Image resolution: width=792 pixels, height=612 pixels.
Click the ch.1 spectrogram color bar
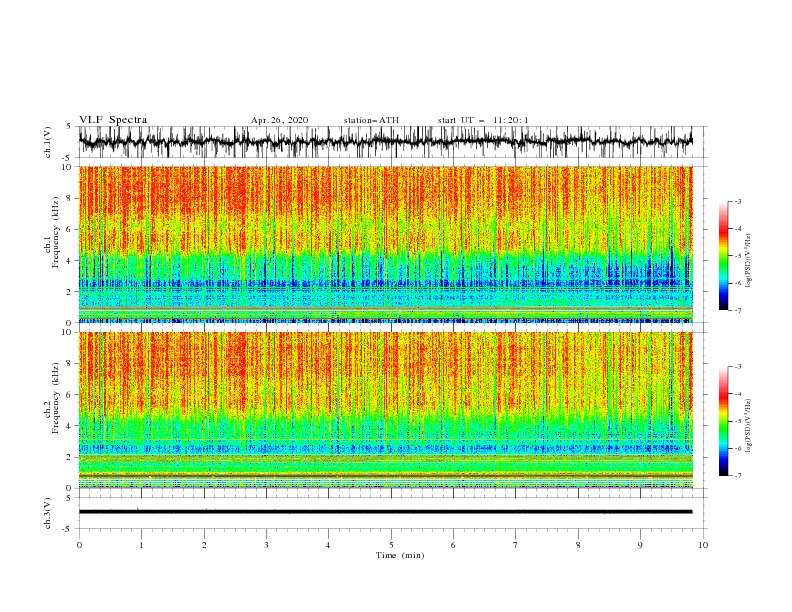coord(724,256)
